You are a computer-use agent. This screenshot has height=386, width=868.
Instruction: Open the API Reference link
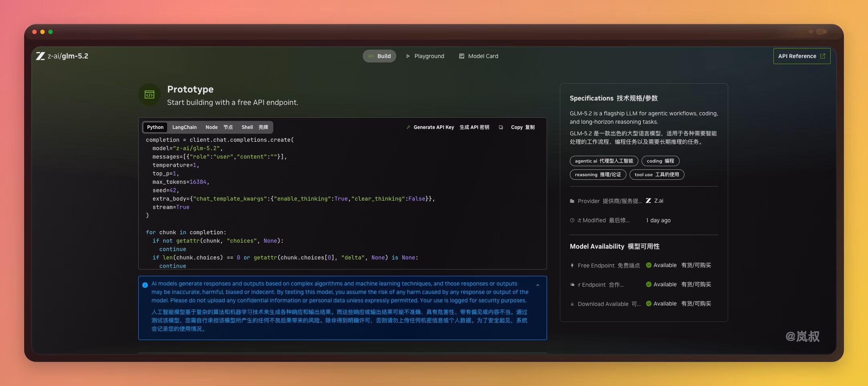(801, 56)
